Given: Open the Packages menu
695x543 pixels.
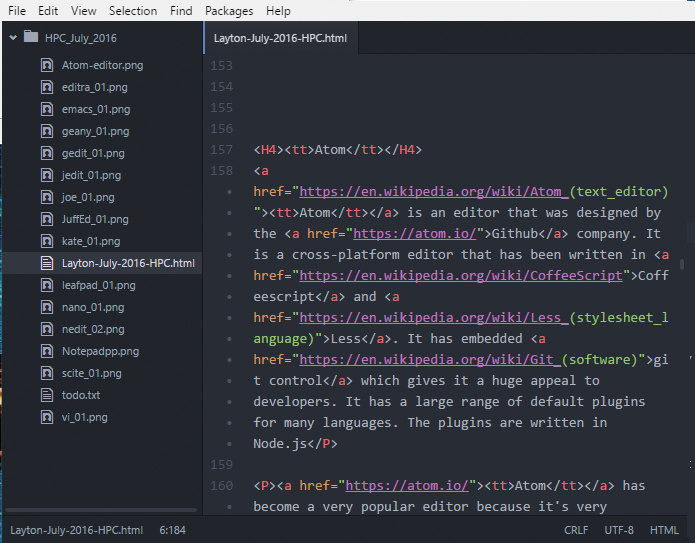Looking at the screenshot, I should click(x=229, y=11).
